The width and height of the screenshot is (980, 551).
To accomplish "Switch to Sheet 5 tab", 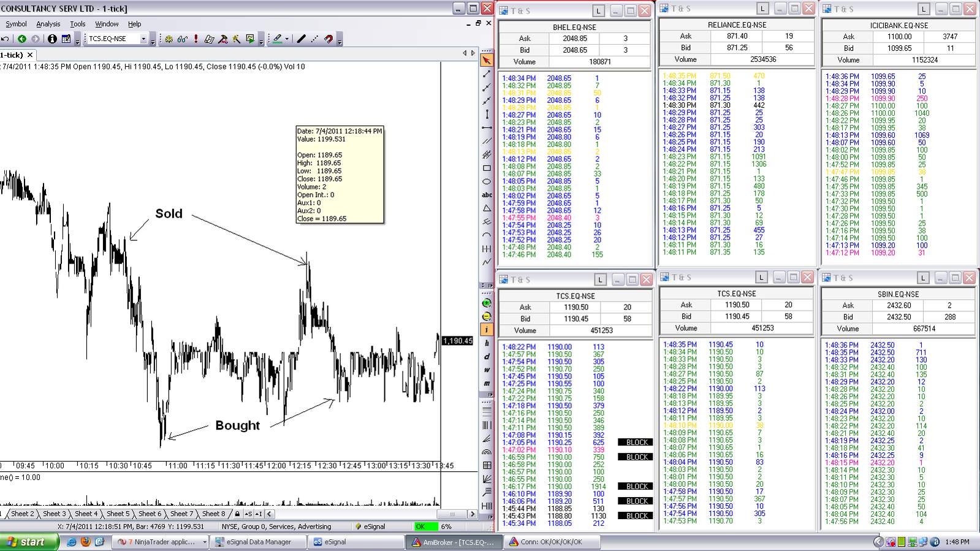I will pyautogui.click(x=118, y=514).
